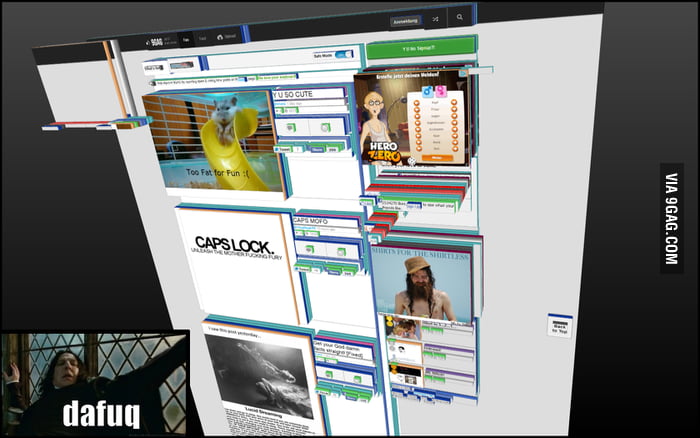
Task: Select female gender icon in Hero Zero ad
Action: click(441, 92)
